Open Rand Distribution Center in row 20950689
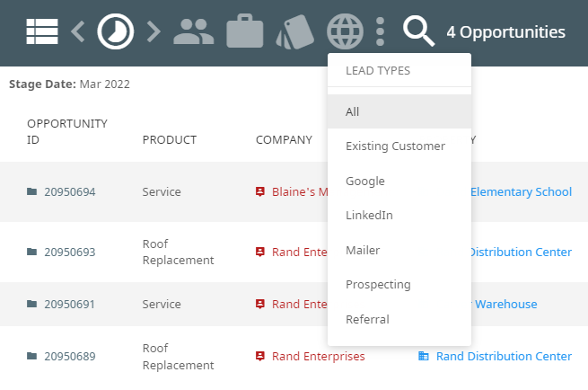The image size is (588, 390). click(x=504, y=356)
